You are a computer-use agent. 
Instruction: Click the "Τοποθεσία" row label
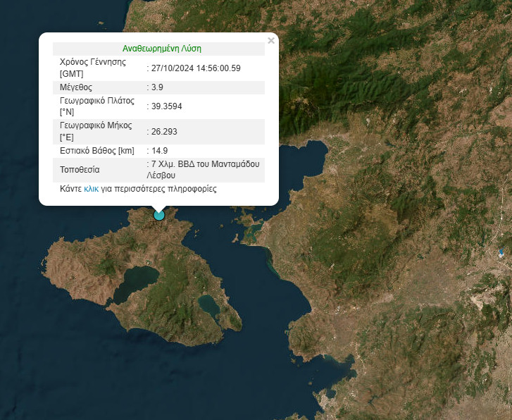coord(80,170)
